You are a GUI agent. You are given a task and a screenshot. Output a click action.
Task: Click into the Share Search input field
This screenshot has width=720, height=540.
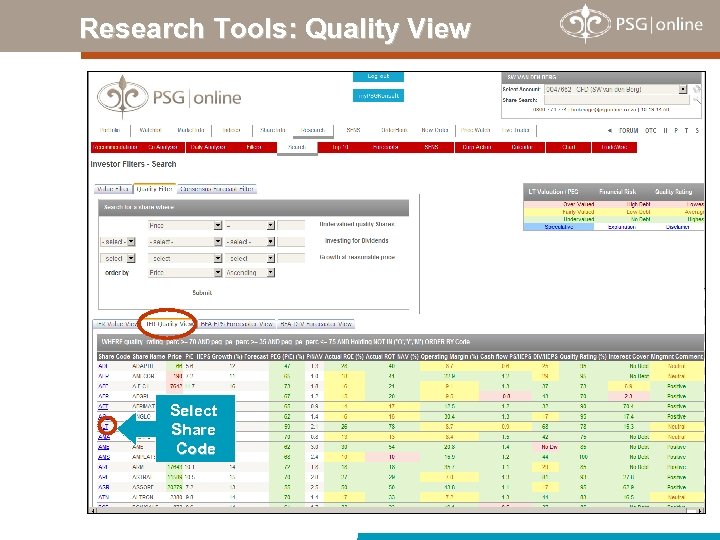617,100
